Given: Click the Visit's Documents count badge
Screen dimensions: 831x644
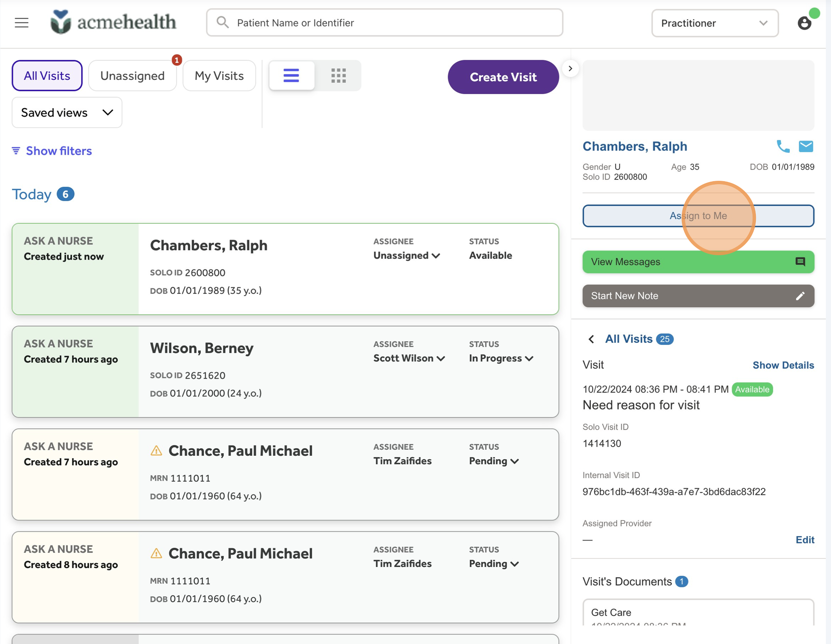Looking at the screenshot, I should tap(681, 581).
